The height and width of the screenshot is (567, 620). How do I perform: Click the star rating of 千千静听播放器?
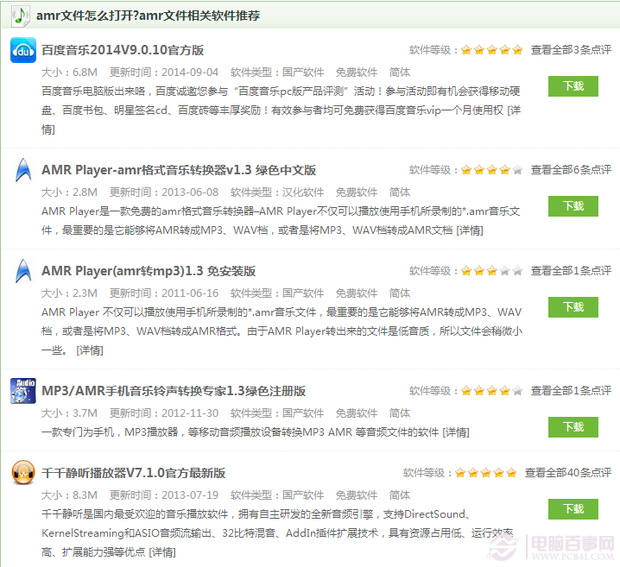pyautogui.click(x=486, y=472)
